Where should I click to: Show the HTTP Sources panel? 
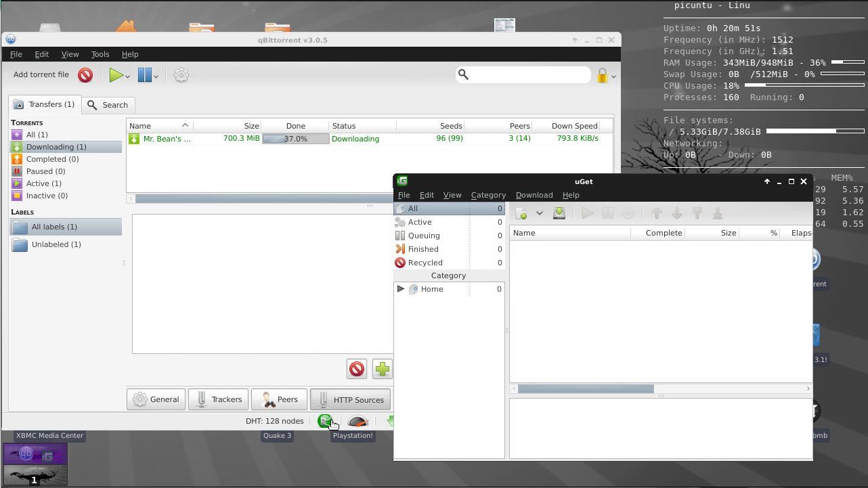tap(350, 399)
